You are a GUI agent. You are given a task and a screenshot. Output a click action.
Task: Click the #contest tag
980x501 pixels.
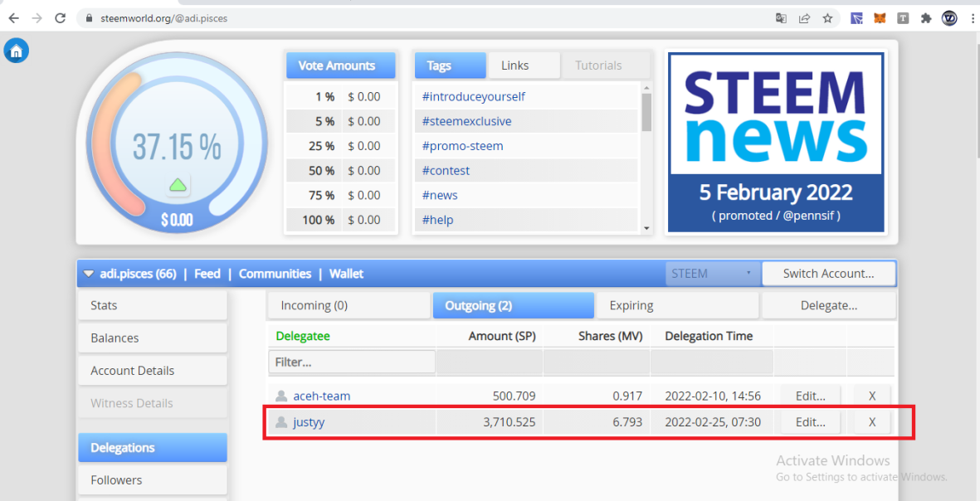pos(446,171)
